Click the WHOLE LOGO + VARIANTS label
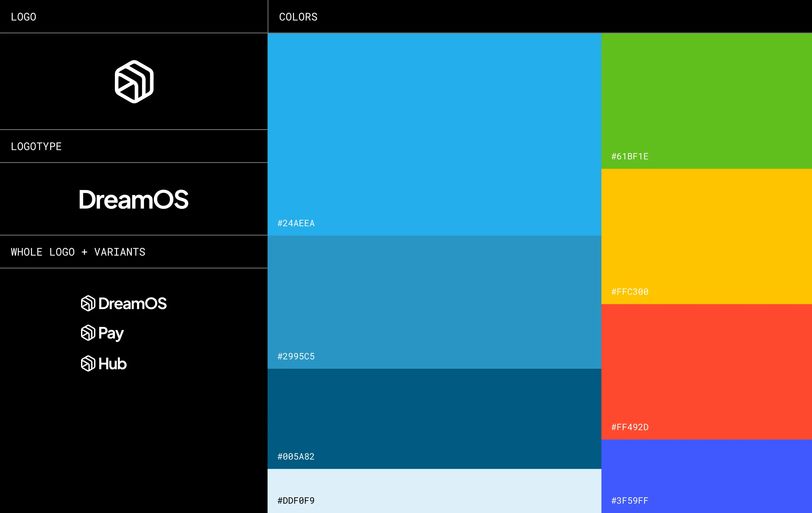The height and width of the screenshot is (513, 812). (78, 252)
